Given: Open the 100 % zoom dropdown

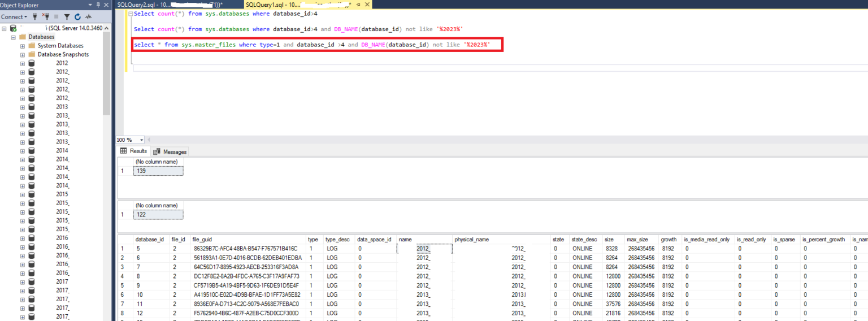Looking at the screenshot, I should pyautogui.click(x=141, y=140).
